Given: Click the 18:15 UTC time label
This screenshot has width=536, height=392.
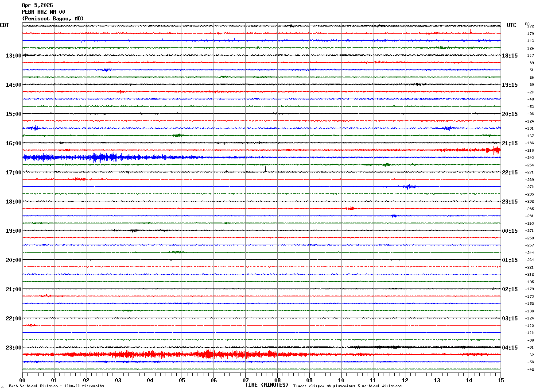Looking at the screenshot, I should pos(510,56).
